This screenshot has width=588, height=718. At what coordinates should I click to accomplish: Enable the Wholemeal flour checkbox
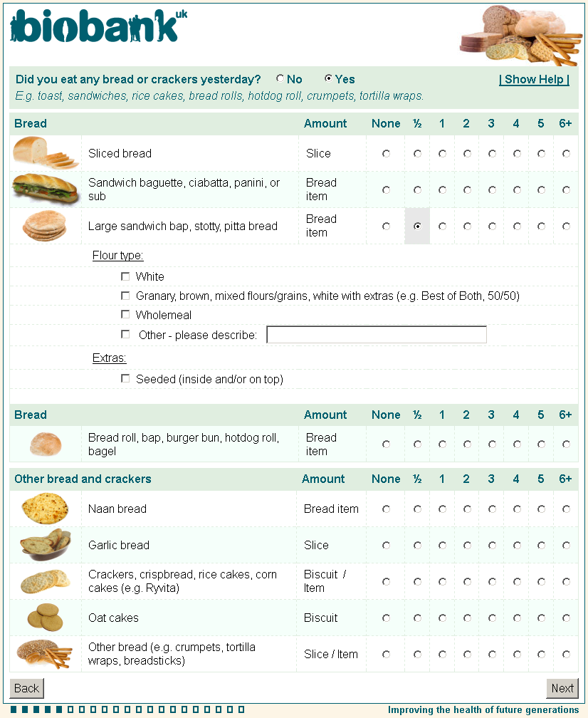(125, 315)
